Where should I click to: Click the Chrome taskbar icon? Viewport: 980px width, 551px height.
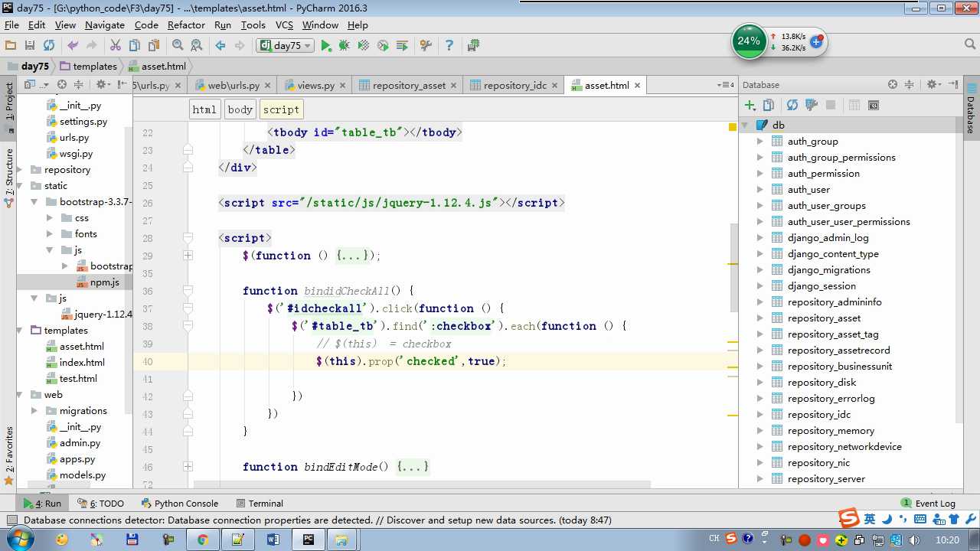[203, 540]
